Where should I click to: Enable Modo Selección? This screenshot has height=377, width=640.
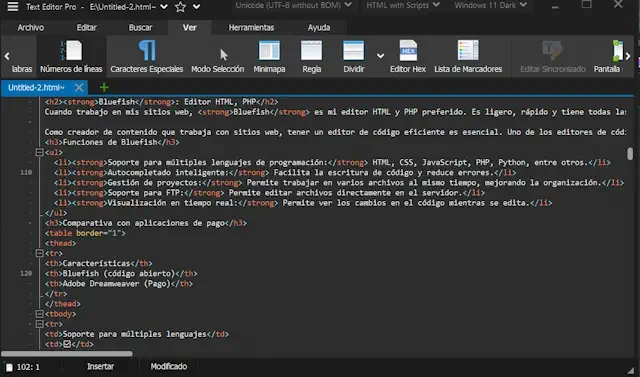tap(218, 57)
